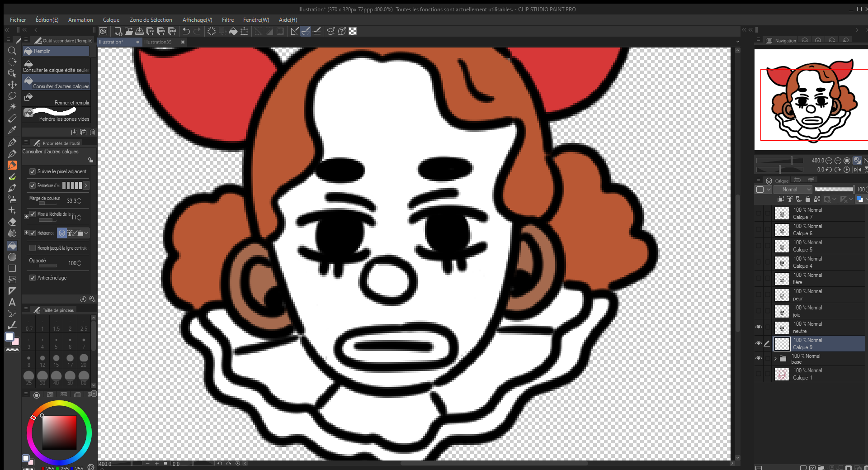Click inside the color wheel square
Viewport: 868px width, 470px height.
(59, 432)
